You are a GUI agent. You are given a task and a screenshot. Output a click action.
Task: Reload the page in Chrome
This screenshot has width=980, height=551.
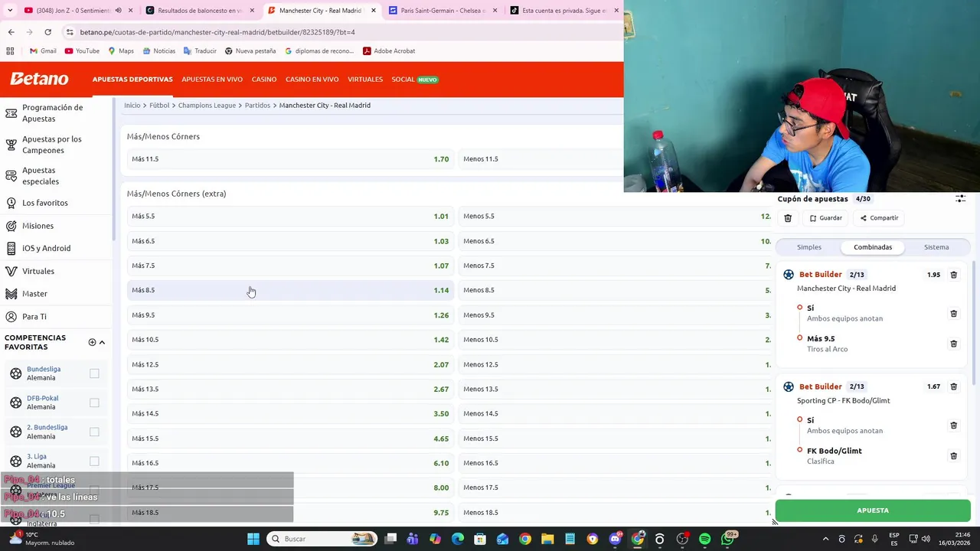47,32
